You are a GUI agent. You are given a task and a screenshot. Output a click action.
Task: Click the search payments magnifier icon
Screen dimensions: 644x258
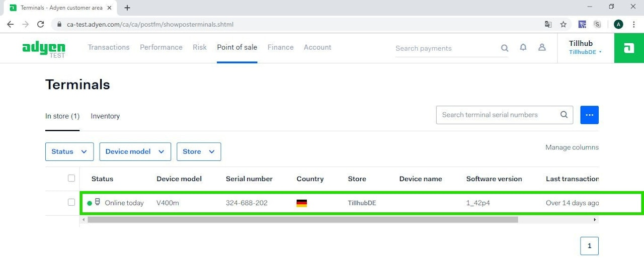click(x=505, y=48)
